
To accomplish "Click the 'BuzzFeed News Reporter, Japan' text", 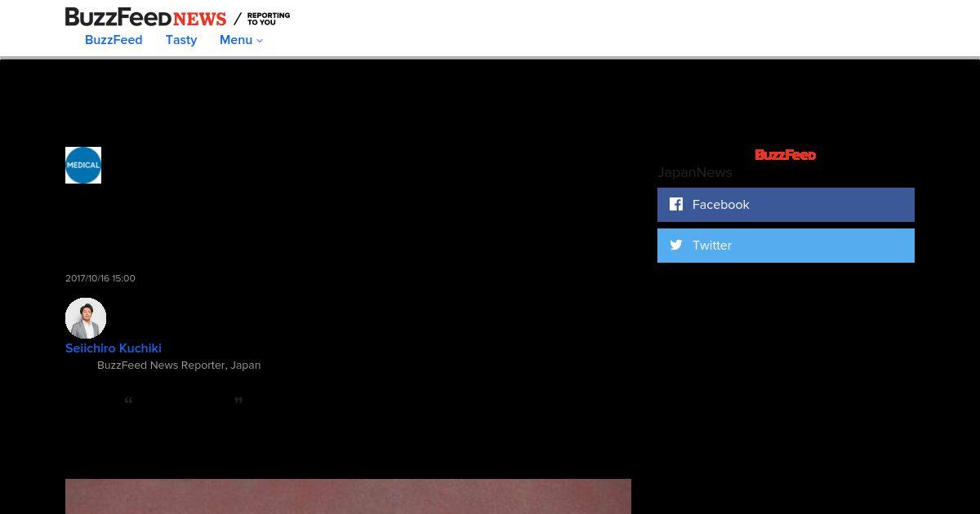I will (x=179, y=366).
